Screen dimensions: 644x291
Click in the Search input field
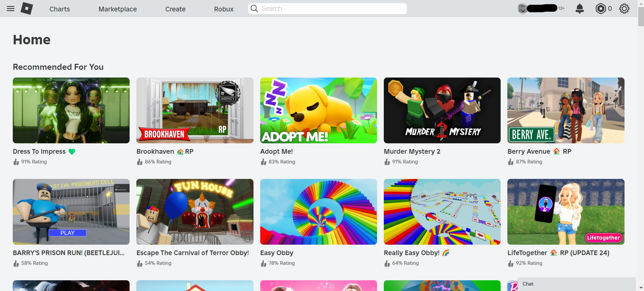point(327,8)
